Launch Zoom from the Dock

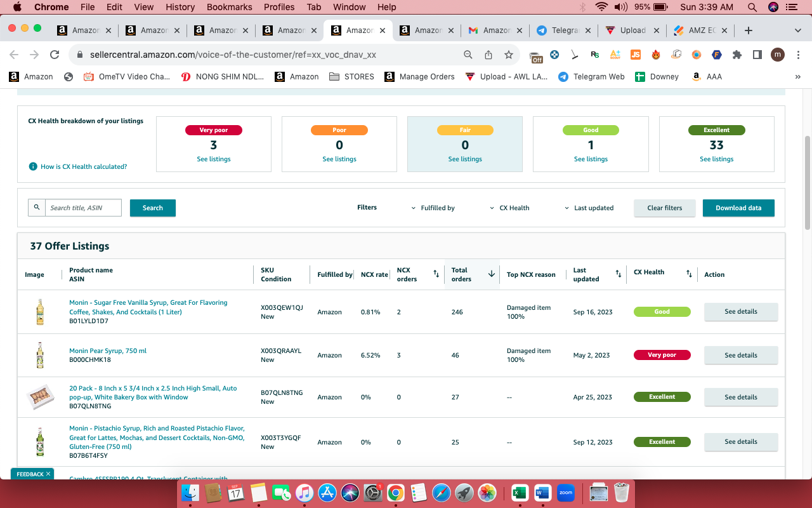coord(565,492)
